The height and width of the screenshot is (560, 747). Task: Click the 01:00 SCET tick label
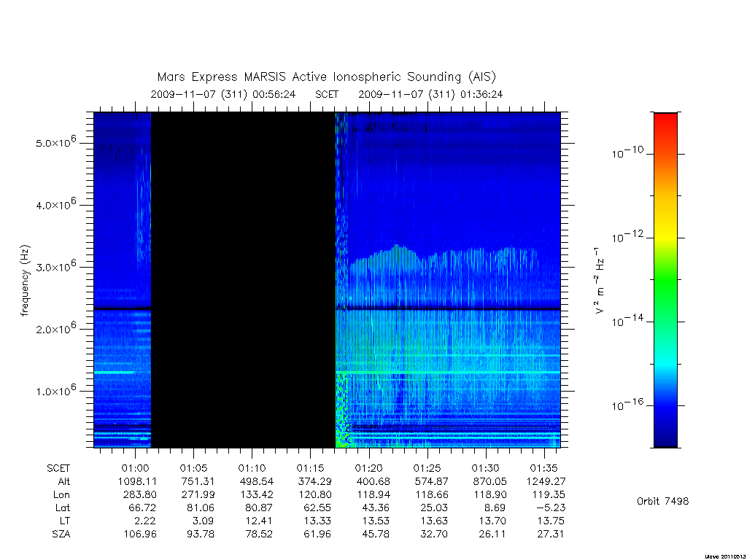135,468
